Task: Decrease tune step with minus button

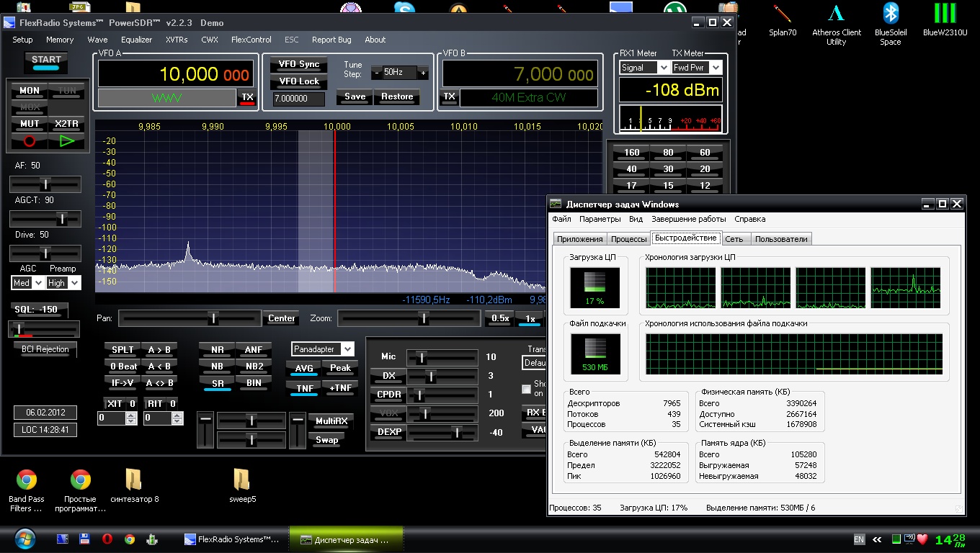Action: click(x=377, y=73)
